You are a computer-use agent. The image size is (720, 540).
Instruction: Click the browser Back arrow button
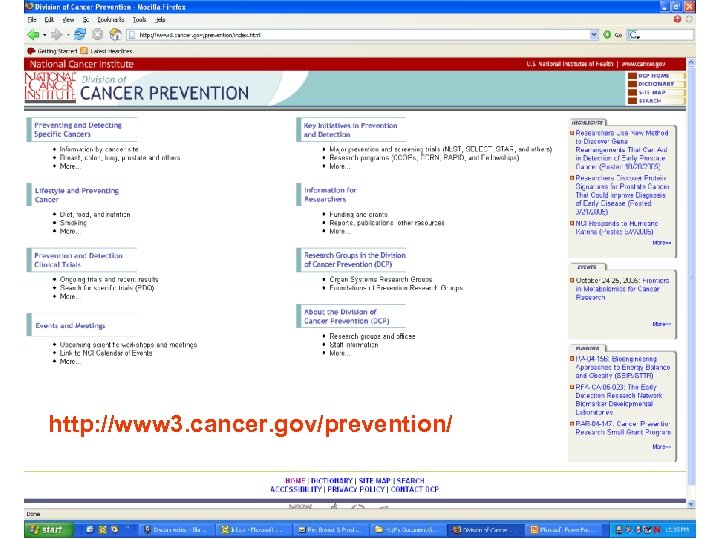point(33,34)
